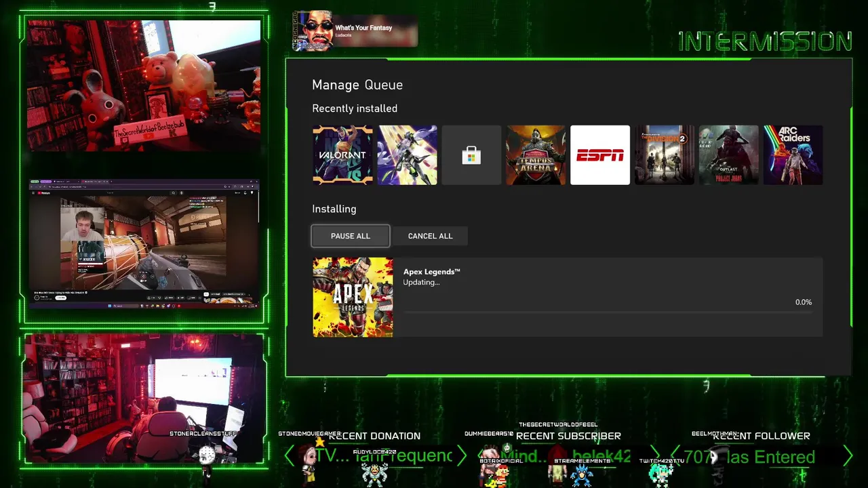Click the Updating... status text

coord(421,283)
